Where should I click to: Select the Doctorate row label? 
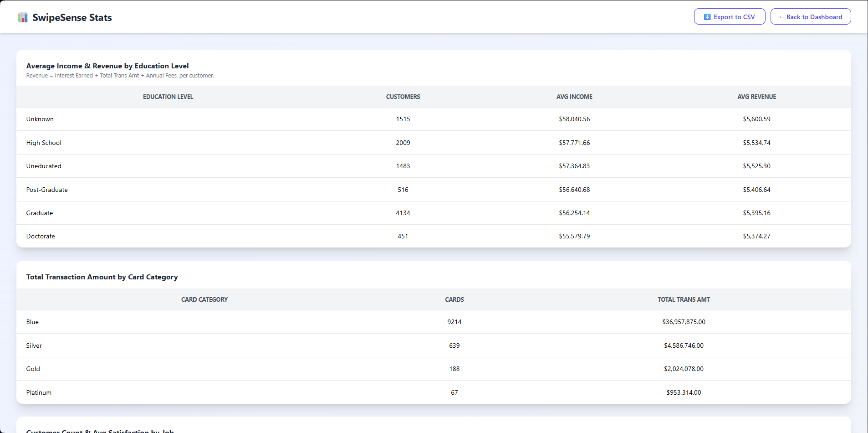click(x=41, y=236)
